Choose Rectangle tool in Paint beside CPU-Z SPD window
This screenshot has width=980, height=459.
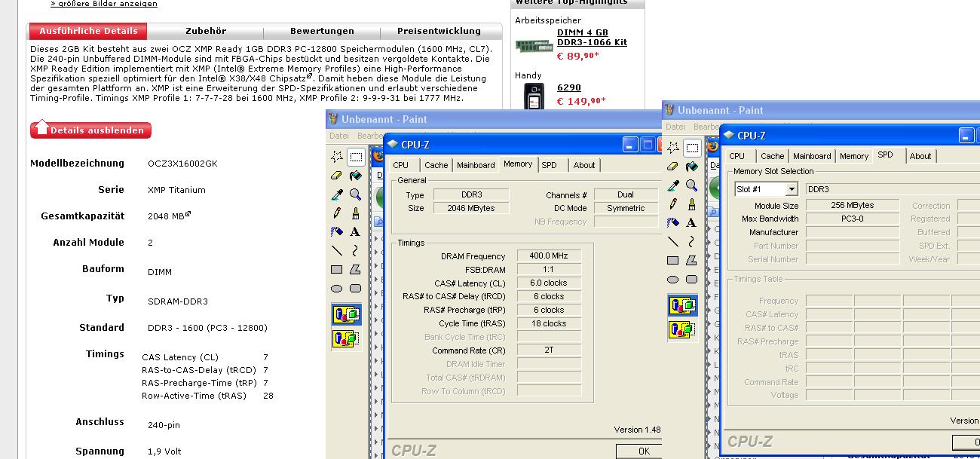click(672, 261)
